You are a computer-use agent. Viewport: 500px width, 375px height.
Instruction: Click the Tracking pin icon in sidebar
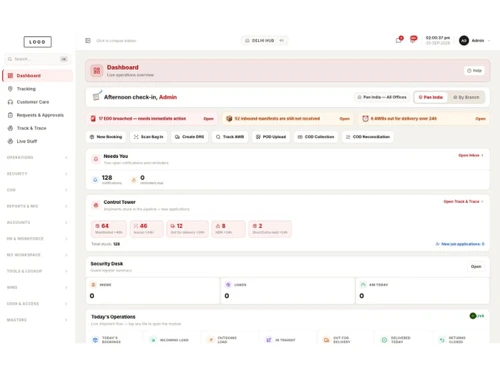tap(10, 89)
